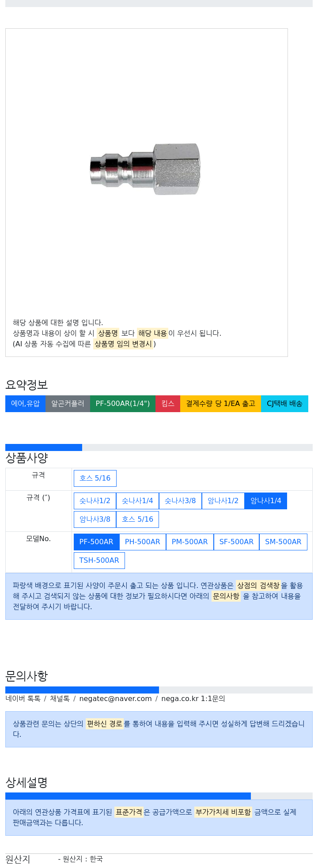Choose the 암나사1/2 size option

tap(223, 501)
